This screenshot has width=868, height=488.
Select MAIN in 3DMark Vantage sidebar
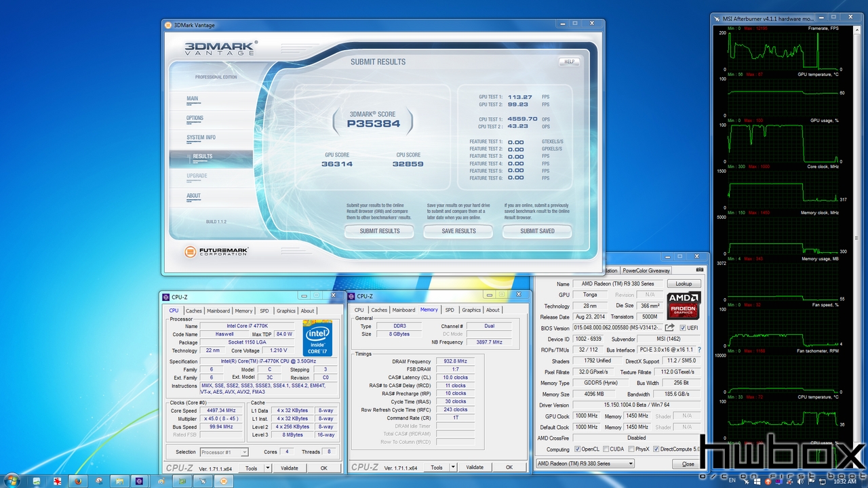click(x=193, y=98)
